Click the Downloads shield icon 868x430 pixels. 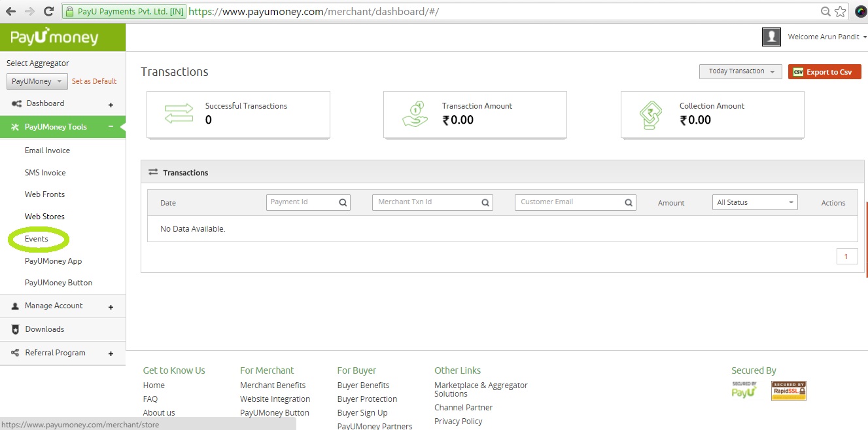coord(16,329)
